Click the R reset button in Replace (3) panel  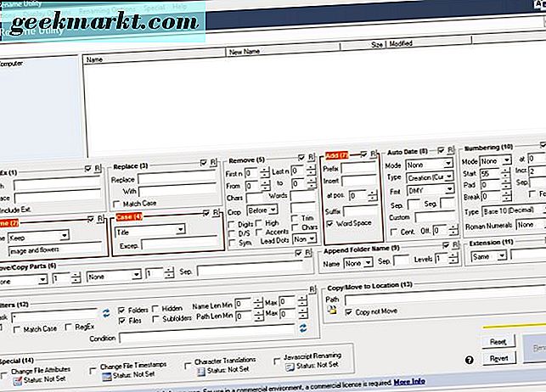(214, 163)
